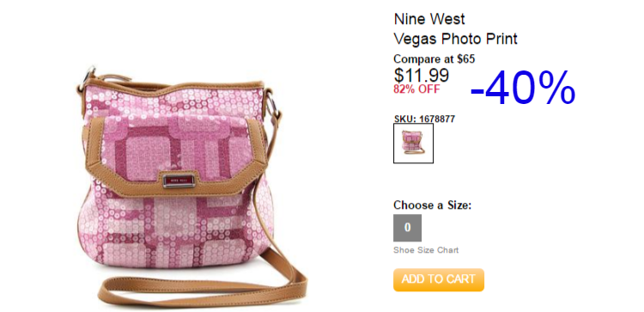Click the blue -40% discount label
Image resolution: width=644 pixels, height=312 pixels.
pyautogui.click(x=523, y=88)
